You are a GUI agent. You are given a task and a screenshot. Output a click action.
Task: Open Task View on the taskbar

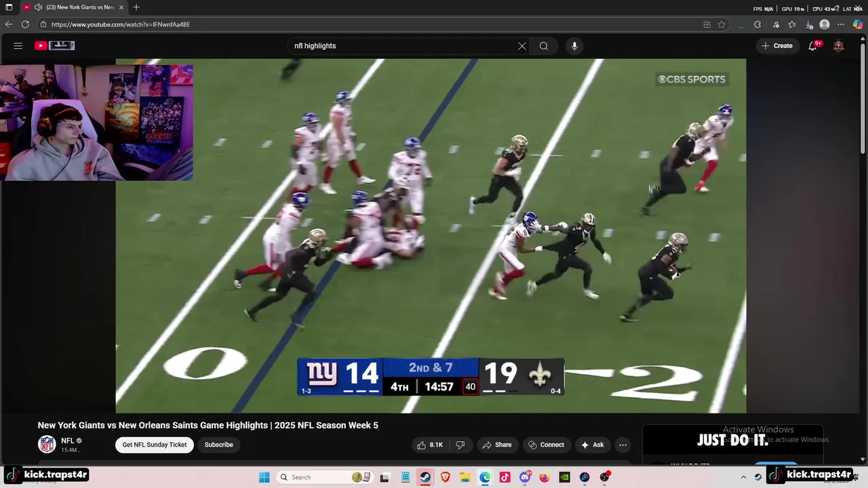coord(384,477)
